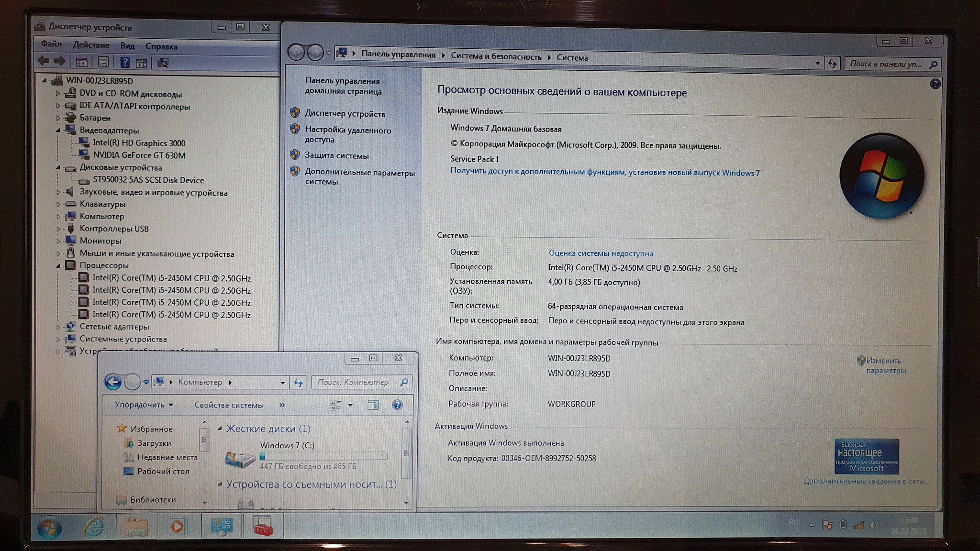This screenshot has height=551, width=980.
Task: Click the Защита системы link
Action: point(336,155)
